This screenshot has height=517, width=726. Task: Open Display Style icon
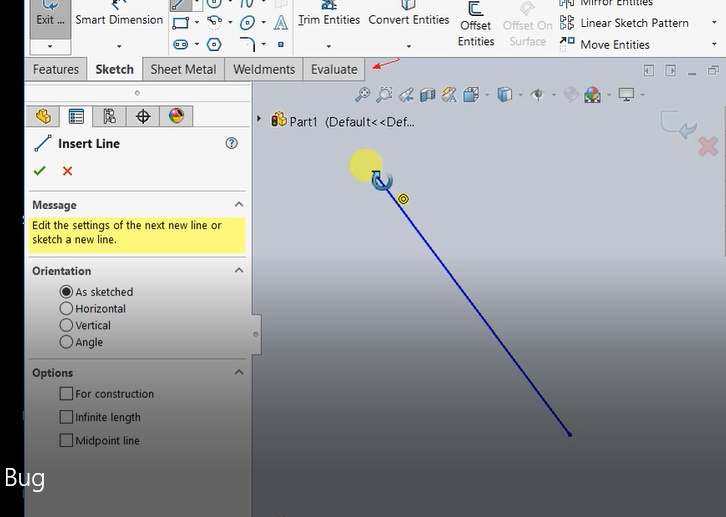(x=505, y=94)
